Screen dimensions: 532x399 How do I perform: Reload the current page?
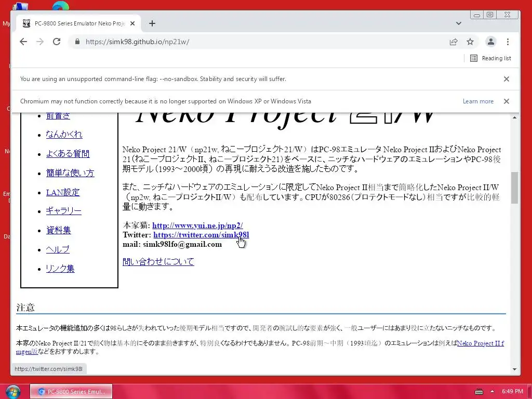(x=57, y=42)
